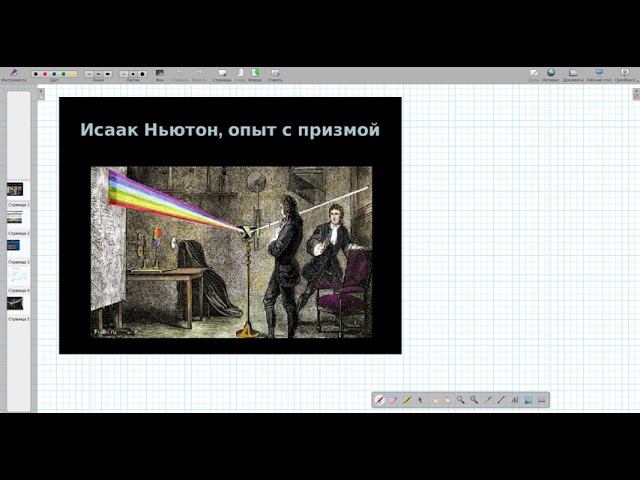Choose the medium line width
The height and width of the screenshot is (480, 640).
pos(98,74)
